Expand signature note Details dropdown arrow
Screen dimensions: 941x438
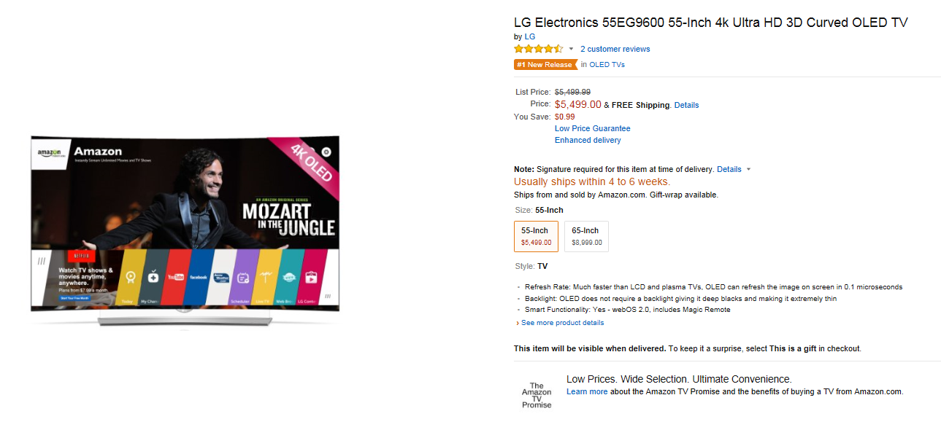pyautogui.click(x=748, y=170)
